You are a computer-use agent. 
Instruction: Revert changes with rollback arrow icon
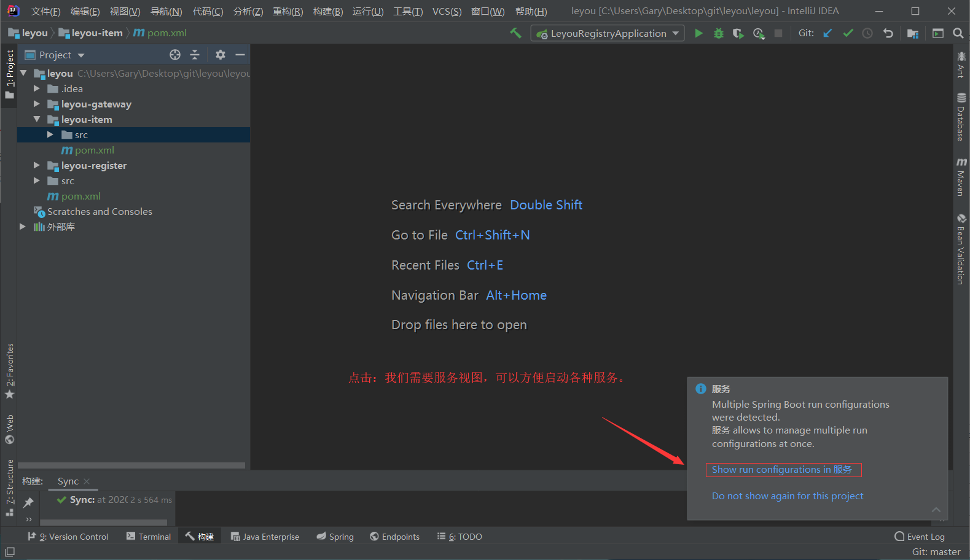[x=888, y=33]
